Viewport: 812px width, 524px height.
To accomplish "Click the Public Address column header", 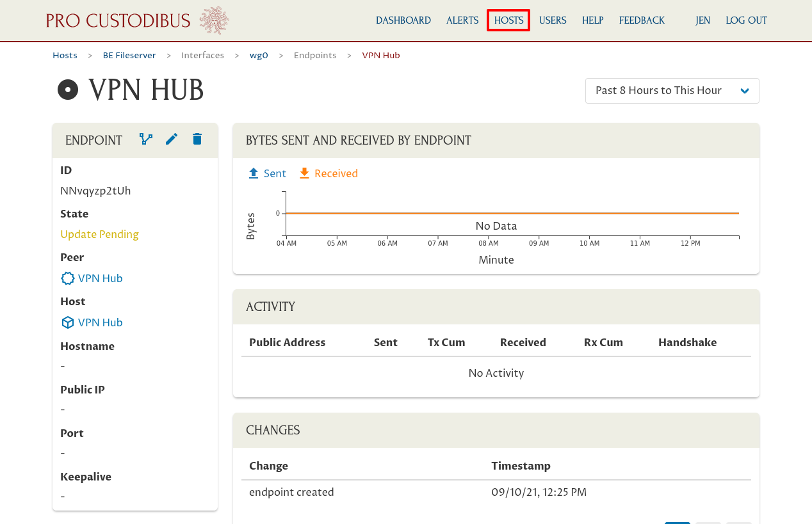I will coord(288,342).
